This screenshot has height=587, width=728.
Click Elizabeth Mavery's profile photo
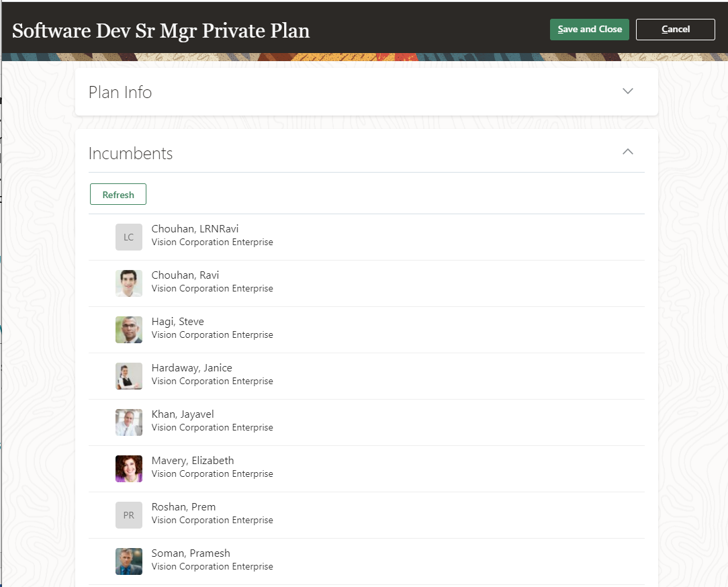(x=128, y=468)
